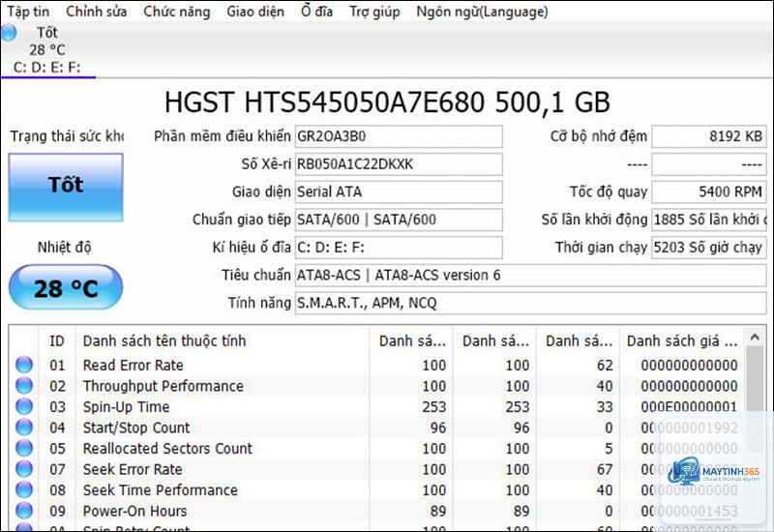Click the status orb for Seek Time Performance
Screen dimensions: 774x532
(24, 489)
